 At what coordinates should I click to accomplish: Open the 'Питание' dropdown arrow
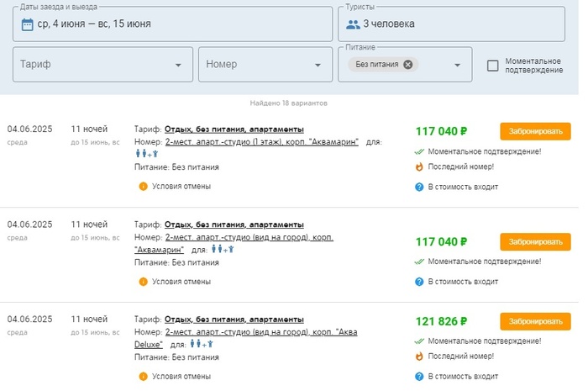click(x=457, y=65)
